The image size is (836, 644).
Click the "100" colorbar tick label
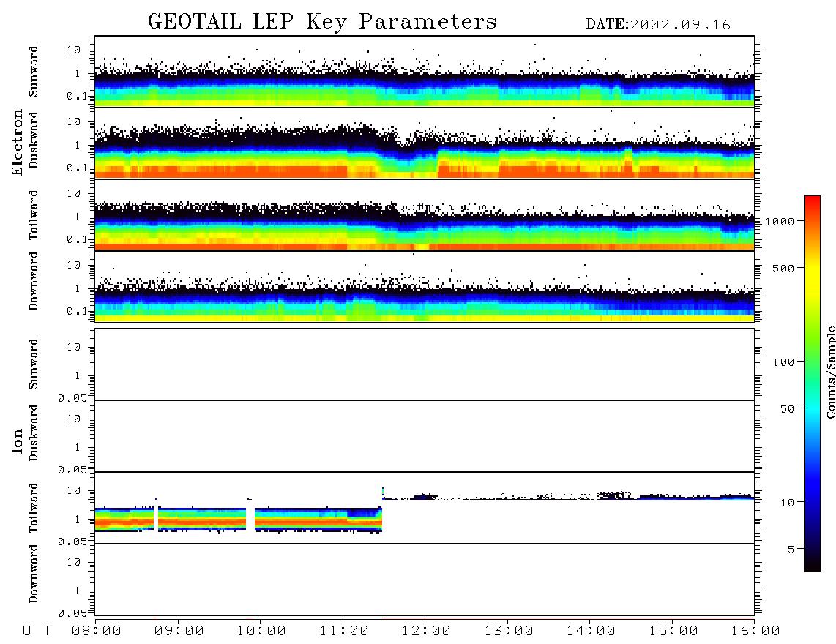pyautogui.click(x=784, y=362)
